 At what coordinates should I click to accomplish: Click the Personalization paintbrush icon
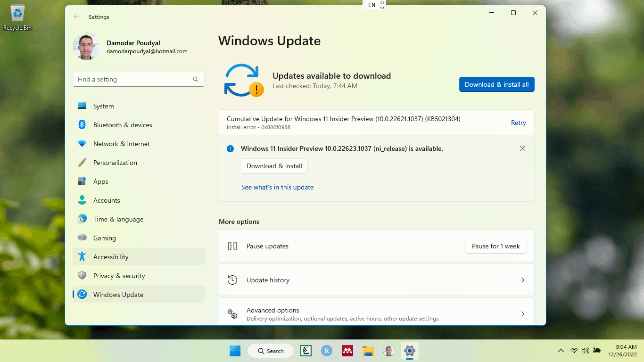82,163
